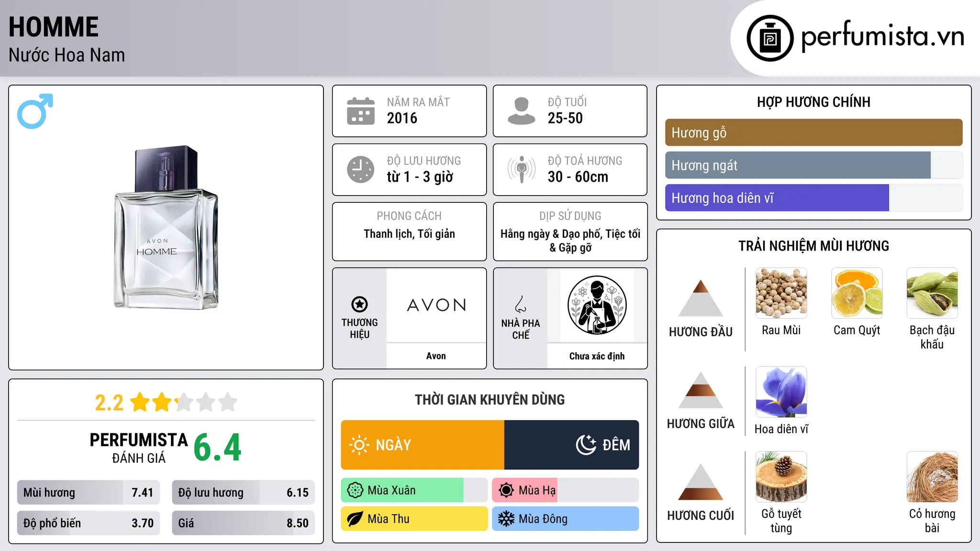Click the person silhouette icon beside Độ tuổi
Viewport: 980px width, 551px height.
click(x=521, y=111)
